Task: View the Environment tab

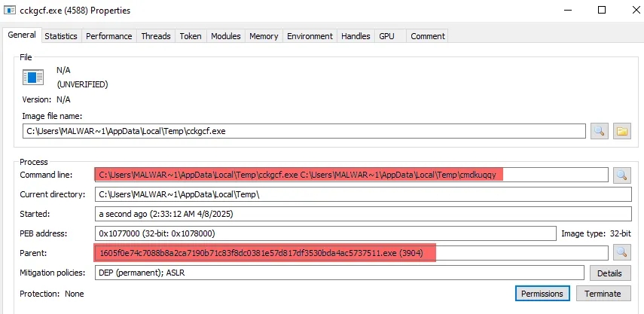Action: [310, 36]
